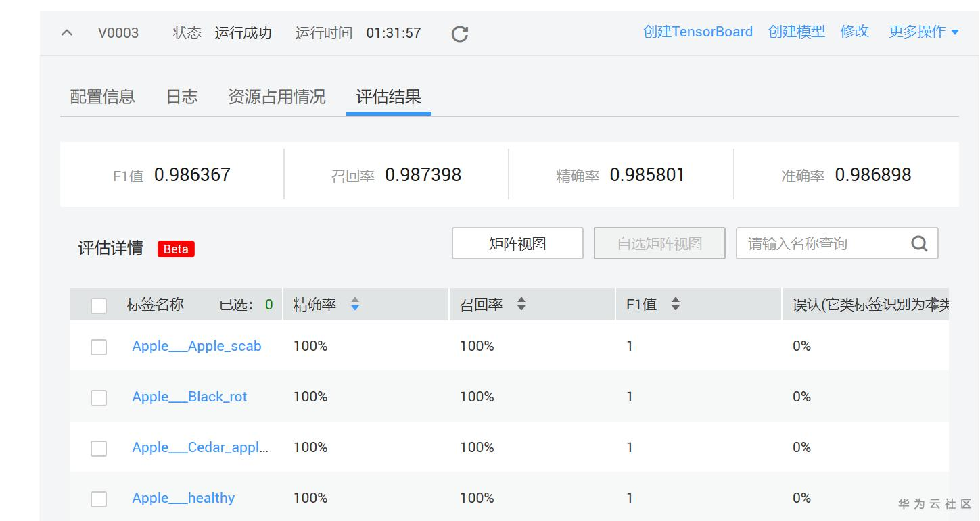Check the Apple___Cedar_appl... row checkbox
This screenshot has height=521, width=980.
pos(99,449)
